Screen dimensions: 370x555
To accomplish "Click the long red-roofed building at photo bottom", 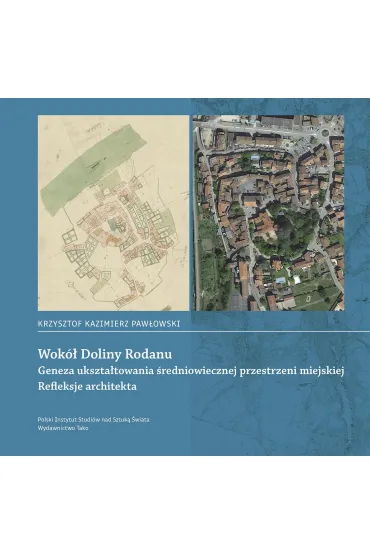I will coord(243,280).
